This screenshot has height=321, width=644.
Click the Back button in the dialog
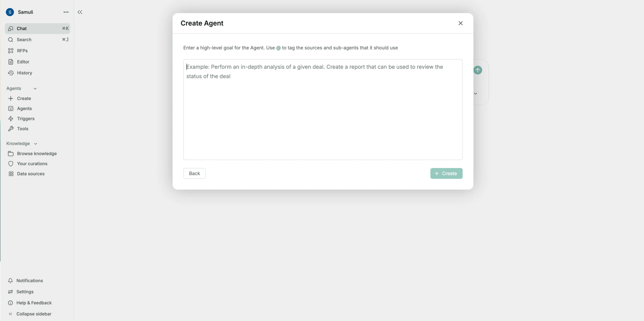[x=194, y=173]
